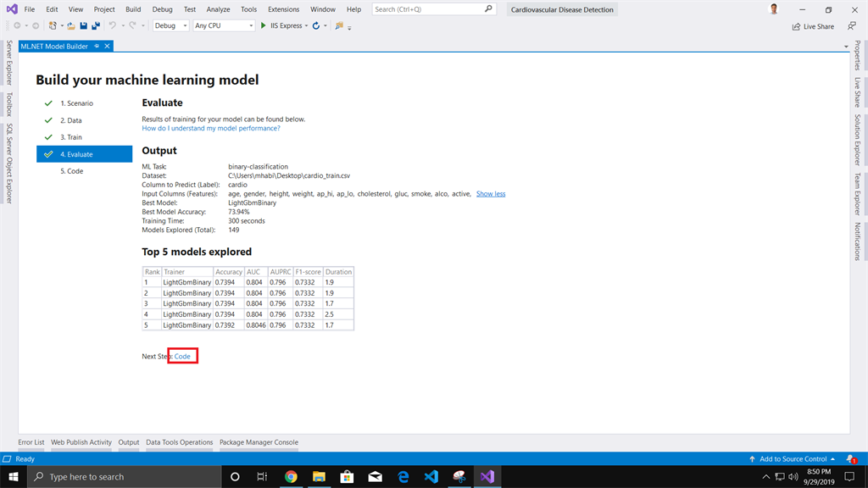
Task: Click the Save All icon
Action: [x=96, y=25]
